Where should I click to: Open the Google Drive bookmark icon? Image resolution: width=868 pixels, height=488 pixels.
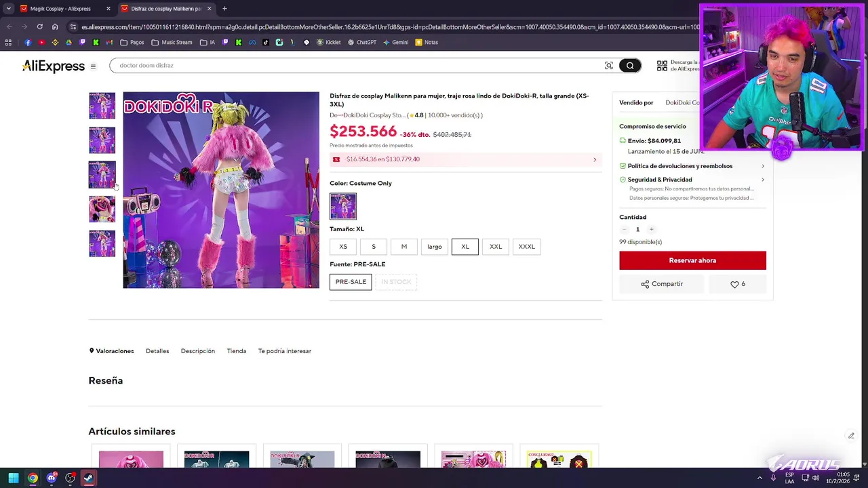[68, 42]
